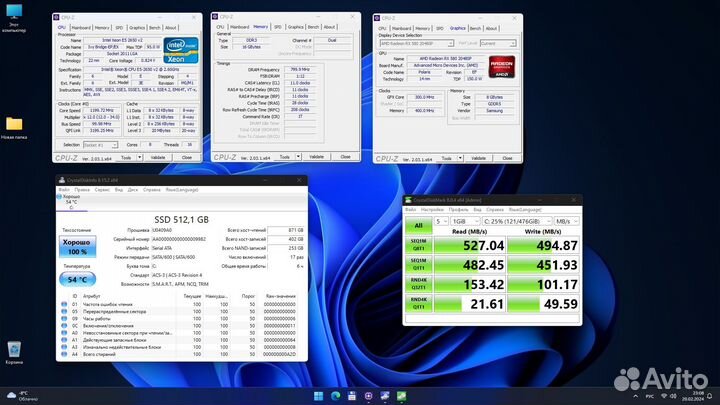Click the Хорошо 100 % health status button
Image resolution: width=720 pixels, height=405 pixels.
click(x=77, y=247)
